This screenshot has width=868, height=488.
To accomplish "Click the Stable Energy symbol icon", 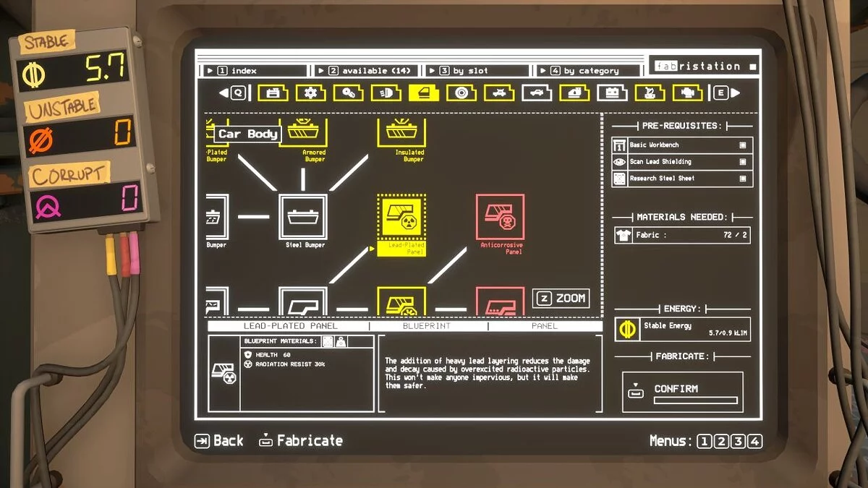I will [626, 329].
